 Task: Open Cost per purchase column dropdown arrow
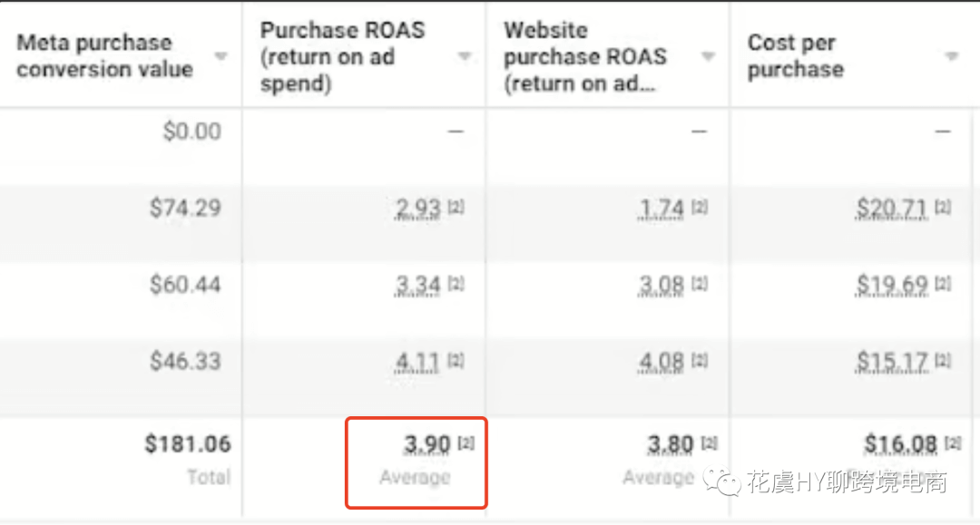(x=951, y=57)
